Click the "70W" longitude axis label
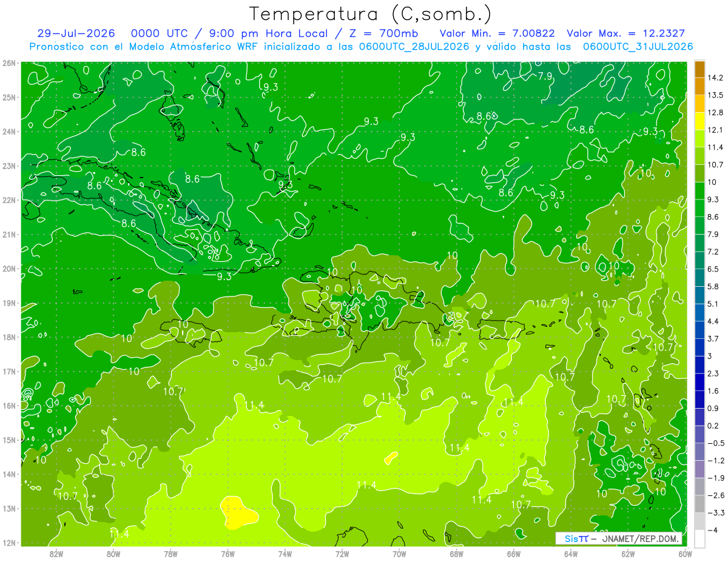 [x=399, y=554]
